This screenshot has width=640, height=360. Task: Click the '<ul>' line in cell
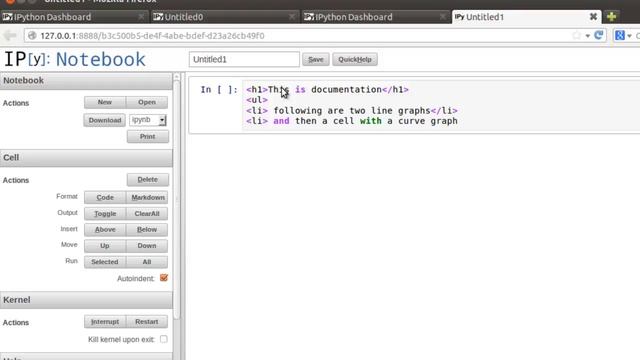[257, 100]
